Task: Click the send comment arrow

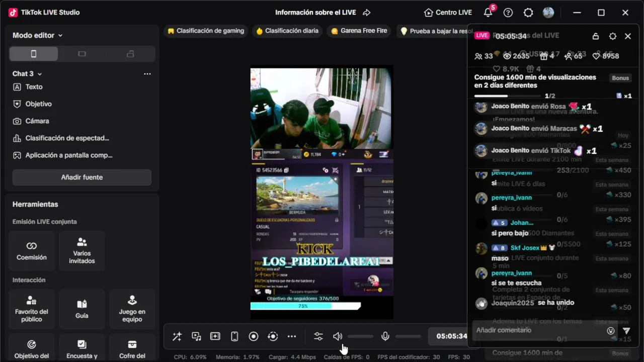Action: pyautogui.click(x=626, y=331)
